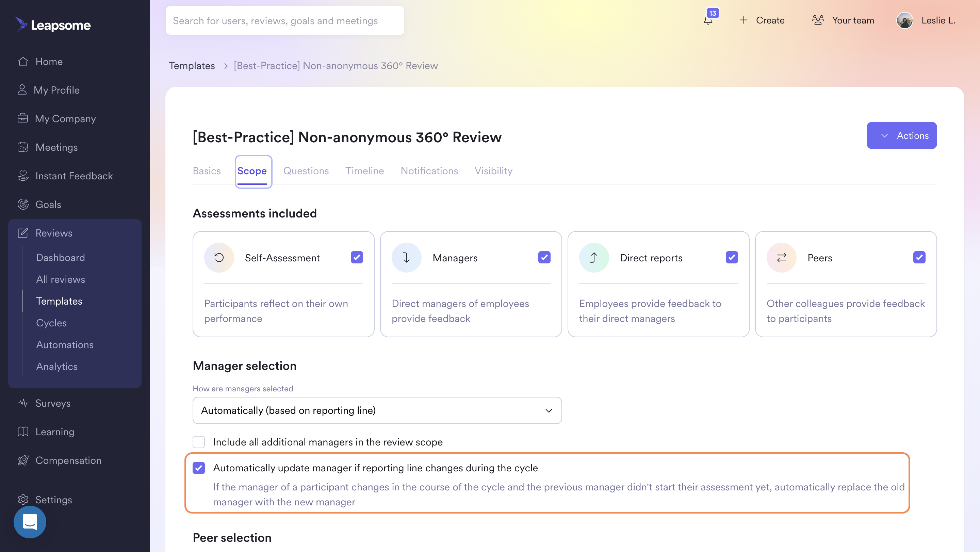Switch to the Visibility tab

(493, 171)
